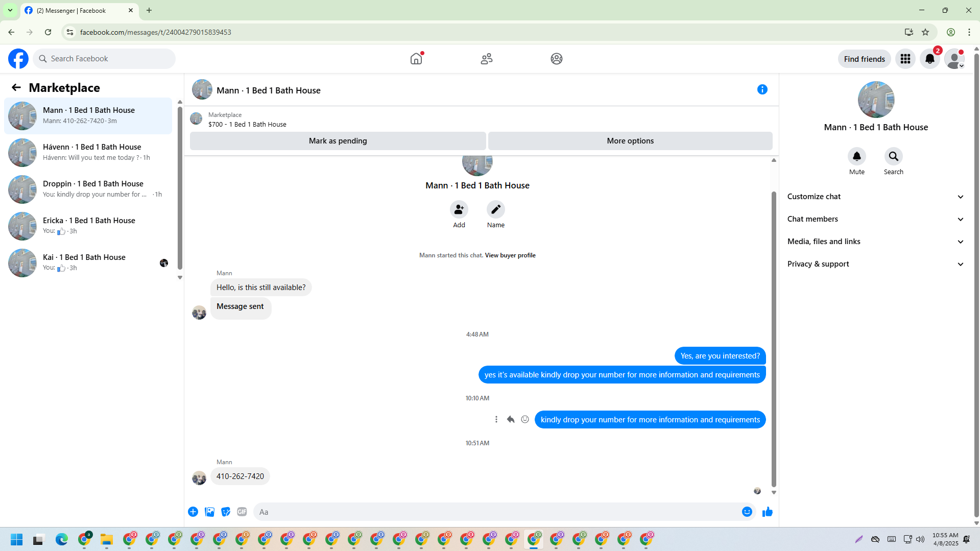The height and width of the screenshot is (551, 980).
Task: Open the Ericka conversation
Action: [x=88, y=226]
